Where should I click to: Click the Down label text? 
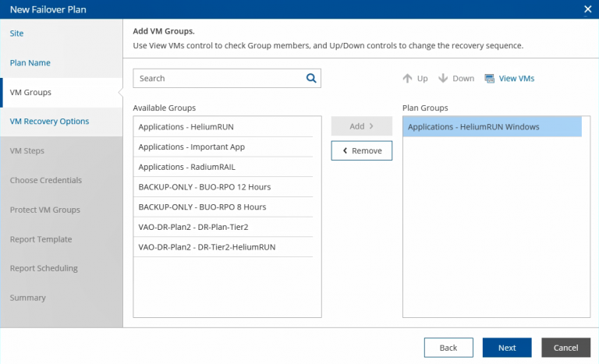click(x=463, y=78)
